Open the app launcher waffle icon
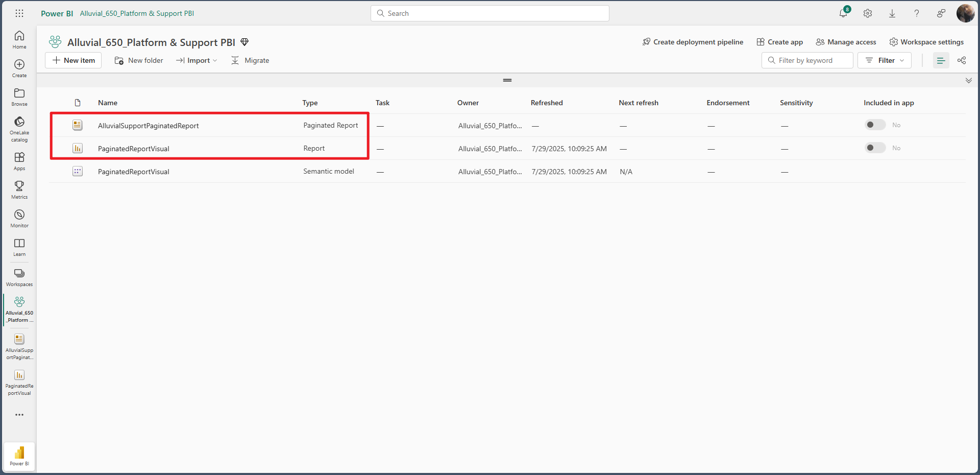Image resolution: width=980 pixels, height=475 pixels. (19, 14)
